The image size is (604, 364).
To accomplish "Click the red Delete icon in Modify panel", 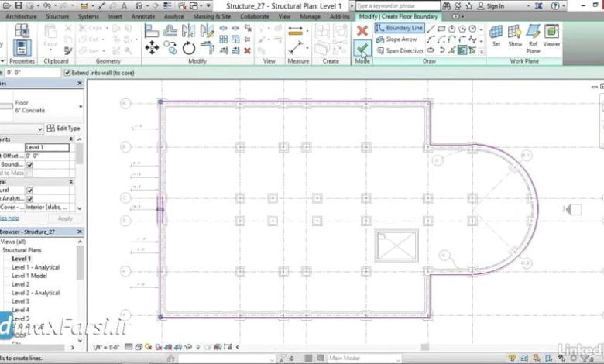I will click(247, 50).
